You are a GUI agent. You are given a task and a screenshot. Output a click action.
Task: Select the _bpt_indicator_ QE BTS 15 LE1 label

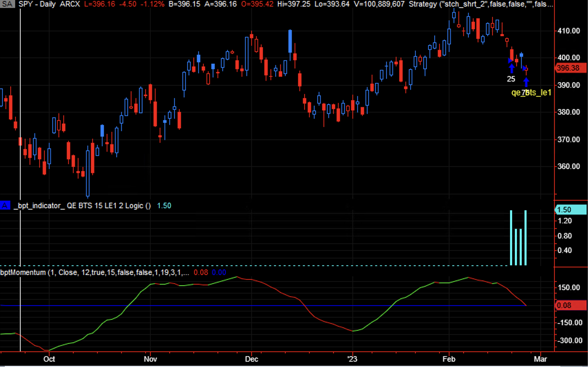click(x=82, y=206)
